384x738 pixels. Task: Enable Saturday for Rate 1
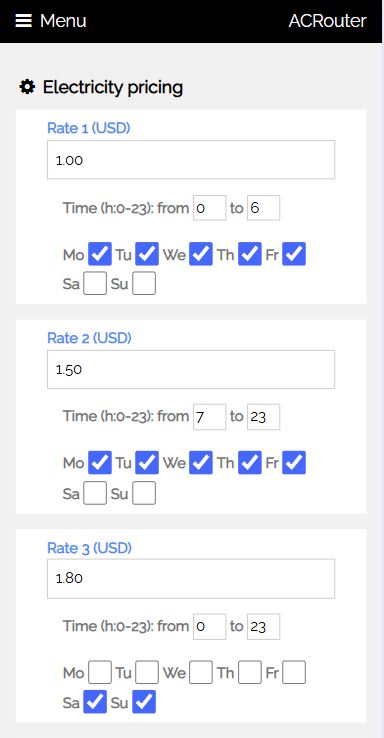click(x=95, y=284)
